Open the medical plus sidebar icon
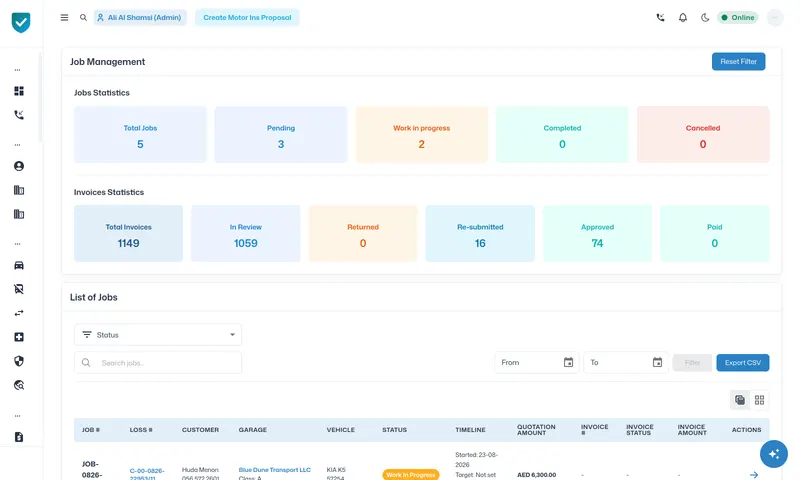Image resolution: width=800 pixels, height=480 pixels. click(x=19, y=337)
